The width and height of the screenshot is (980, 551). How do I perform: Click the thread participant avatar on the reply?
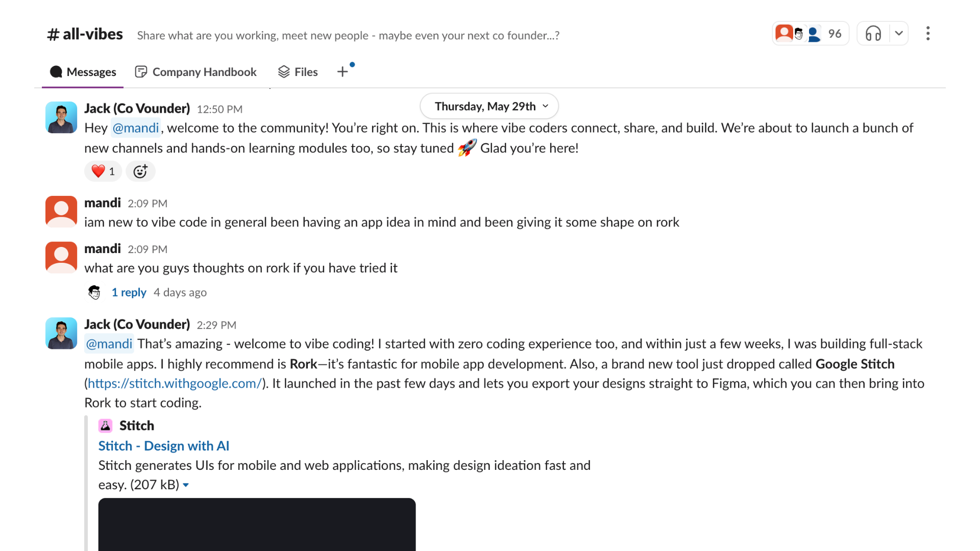point(94,292)
